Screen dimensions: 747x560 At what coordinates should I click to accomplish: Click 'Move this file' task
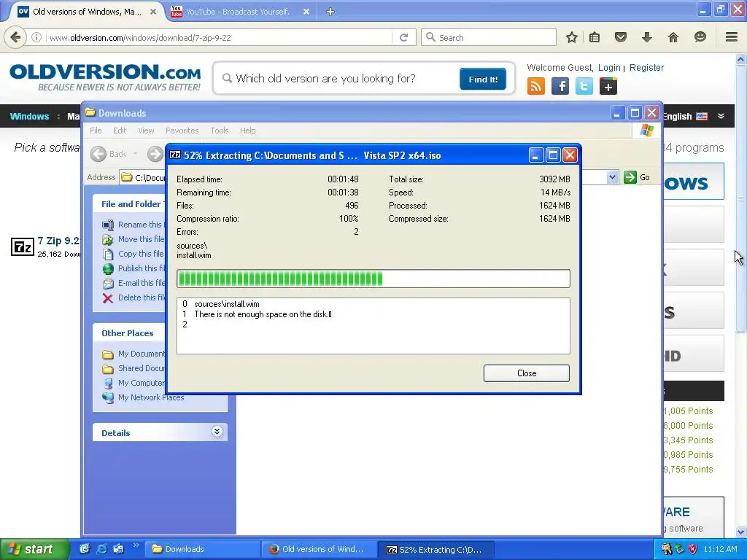pos(133,239)
